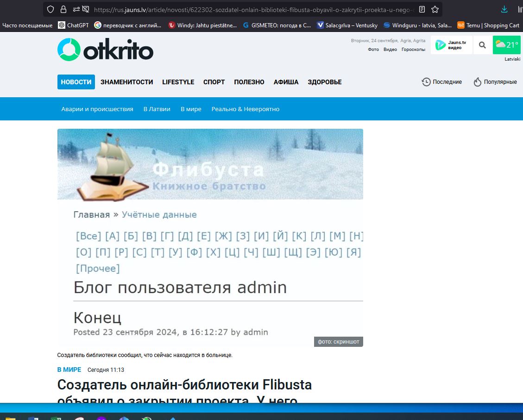The image size is (523, 420).
Task: Open В мире section in blue bar
Action: pyautogui.click(x=191, y=109)
